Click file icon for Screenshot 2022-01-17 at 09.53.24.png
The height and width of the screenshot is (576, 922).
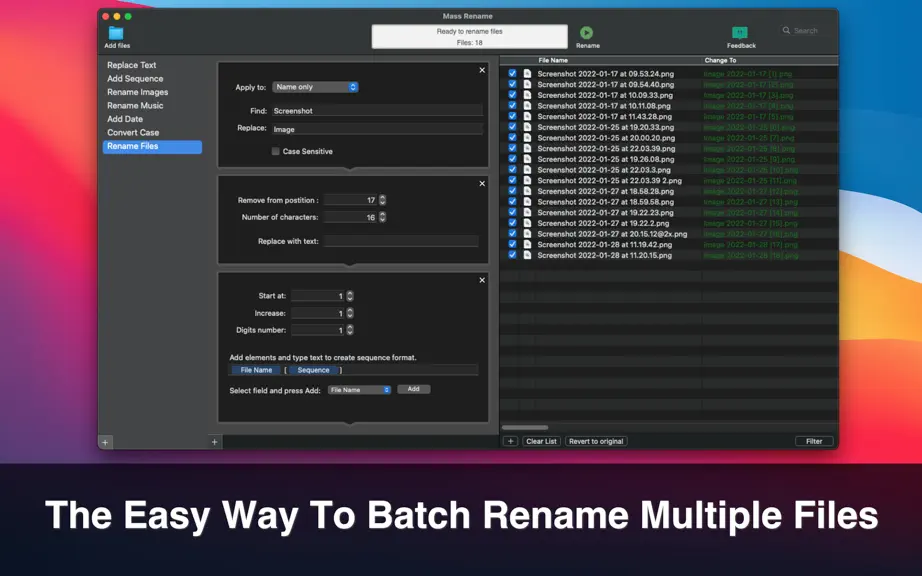click(x=527, y=73)
